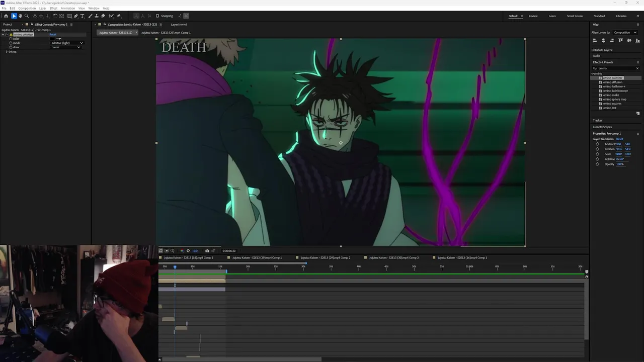
Task: Select the Hand tool
Action: 20,16
